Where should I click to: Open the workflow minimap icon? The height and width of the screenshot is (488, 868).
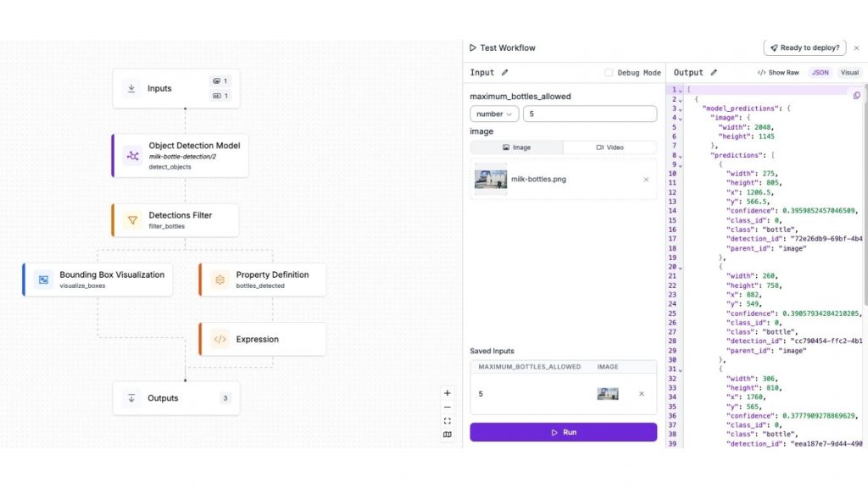click(448, 434)
